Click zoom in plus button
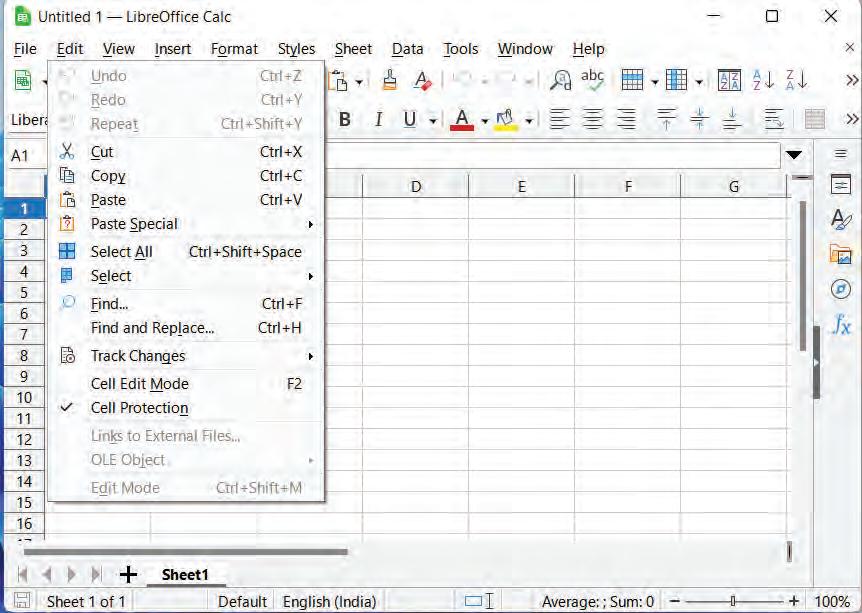 [x=793, y=601]
